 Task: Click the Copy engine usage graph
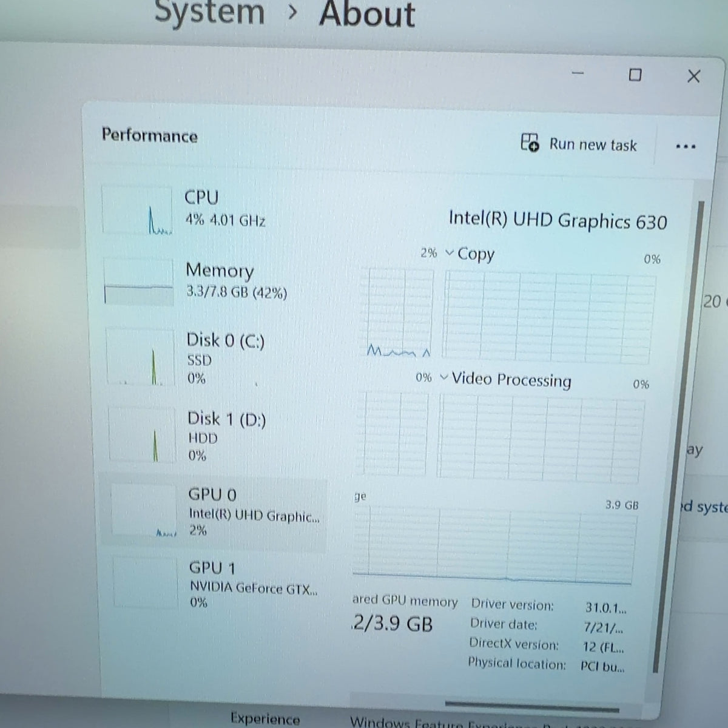[548, 316]
